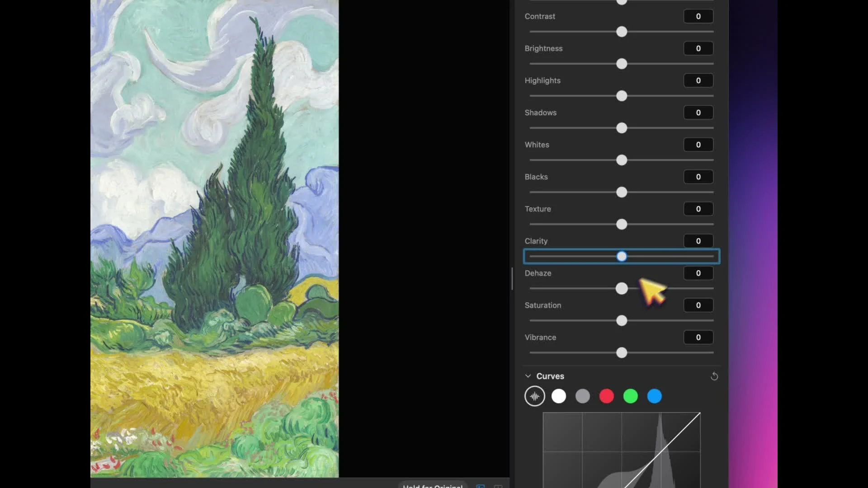Image resolution: width=868 pixels, height=488 pixels.
Task: Focus the Blacks value field
Action: point(698,177)
